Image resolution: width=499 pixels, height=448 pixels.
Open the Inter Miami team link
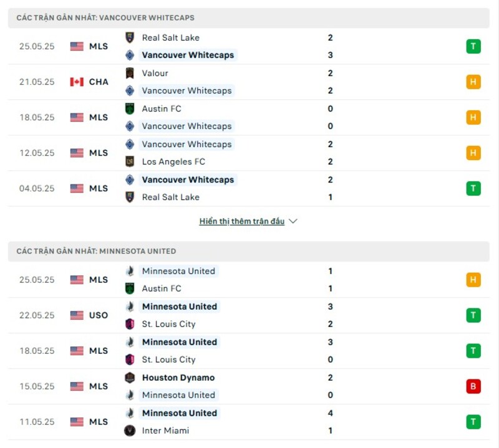165,431
